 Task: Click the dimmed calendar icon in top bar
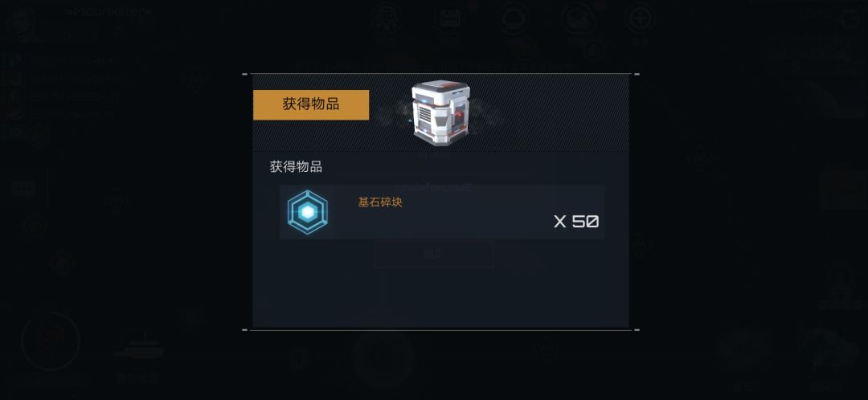pyautogui.click(x=451, y=18)
